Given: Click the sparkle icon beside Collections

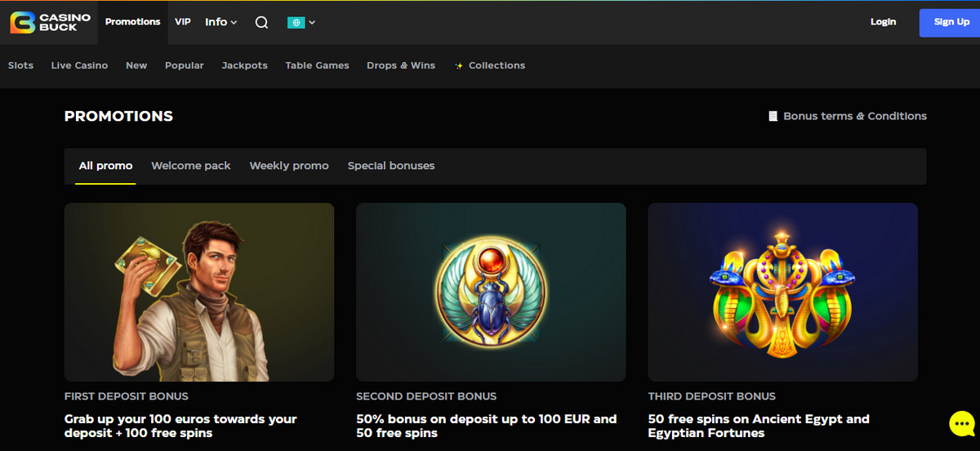Looking at the screenshot, I should click(459, 65).
